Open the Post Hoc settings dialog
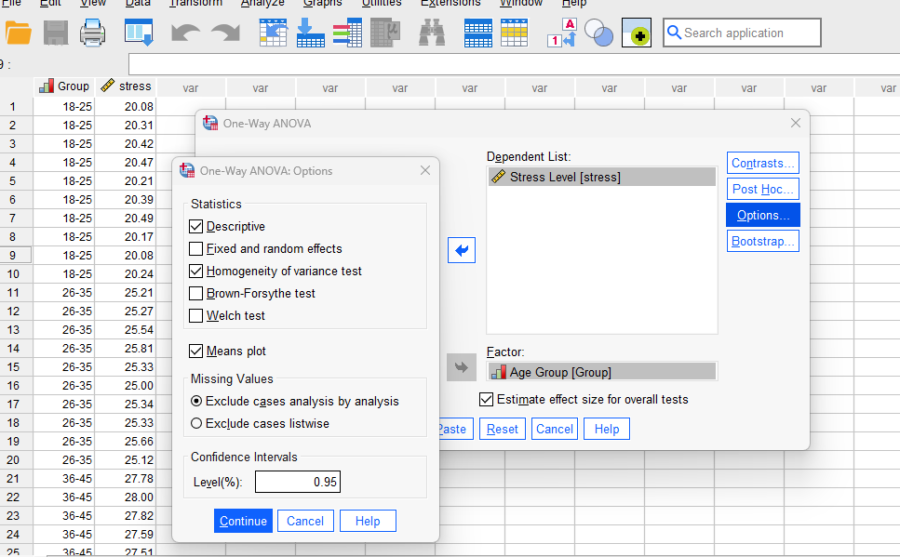This screenshot has width=900, height=557. tap(762, 189)
